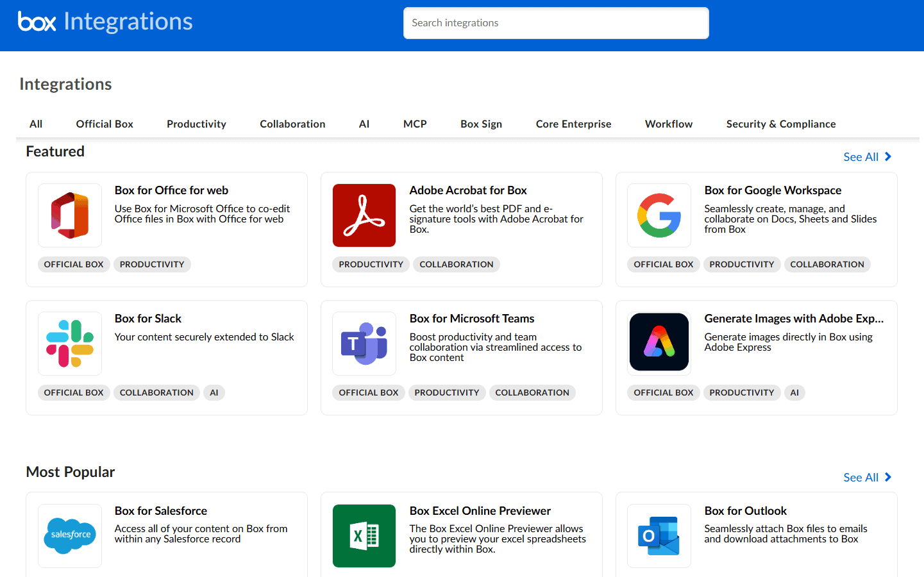Click the Microsoft Teams icon
924x577 pixels.
(x=364, y=344)
